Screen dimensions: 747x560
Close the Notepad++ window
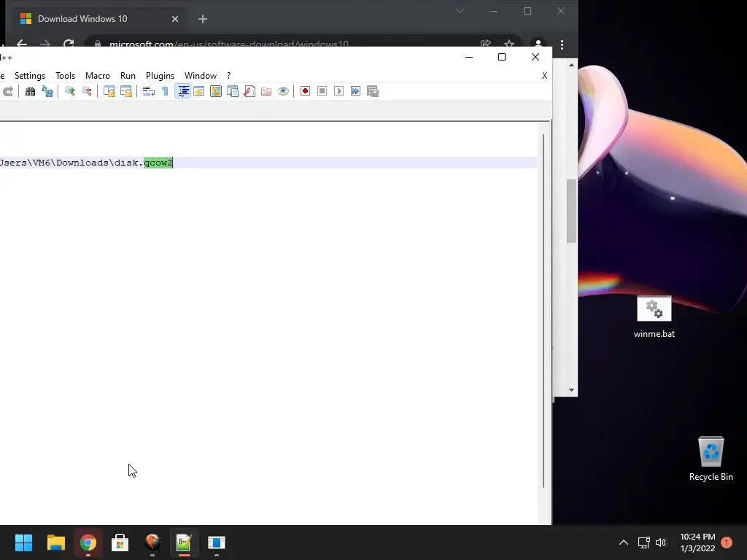click(535, 57)
